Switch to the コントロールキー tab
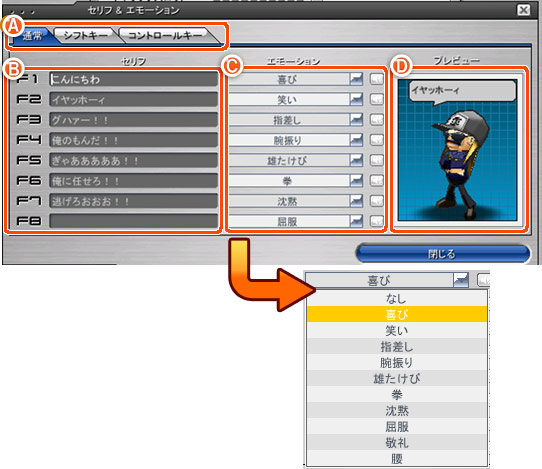Viewport: 542px width, 469px height. tap(165, 35)
